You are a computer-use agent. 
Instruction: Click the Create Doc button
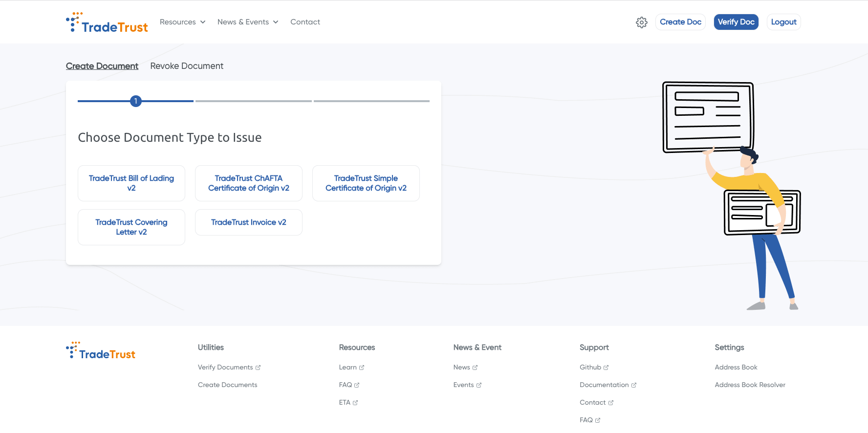pos(680,22)
